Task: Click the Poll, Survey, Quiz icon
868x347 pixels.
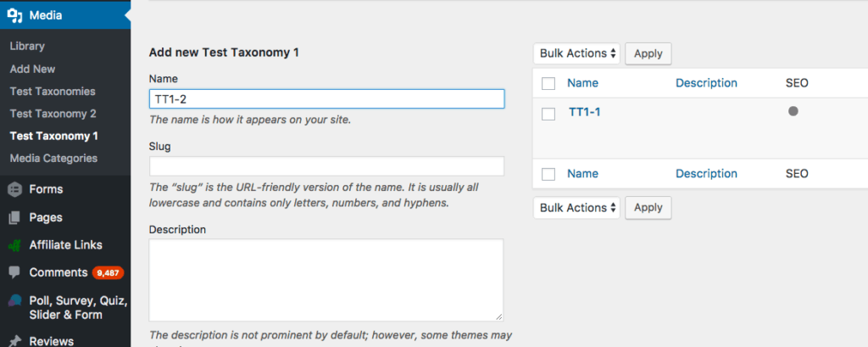Action: (x=14, y=301)
